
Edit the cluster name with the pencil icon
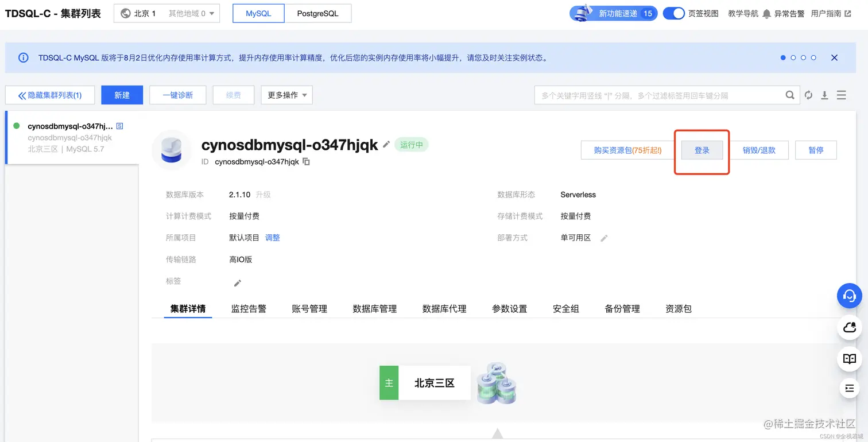tap(385, 145)
